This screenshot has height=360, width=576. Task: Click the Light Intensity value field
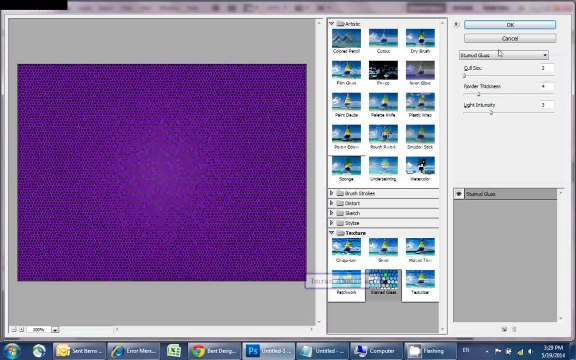(x=547, y=105)
